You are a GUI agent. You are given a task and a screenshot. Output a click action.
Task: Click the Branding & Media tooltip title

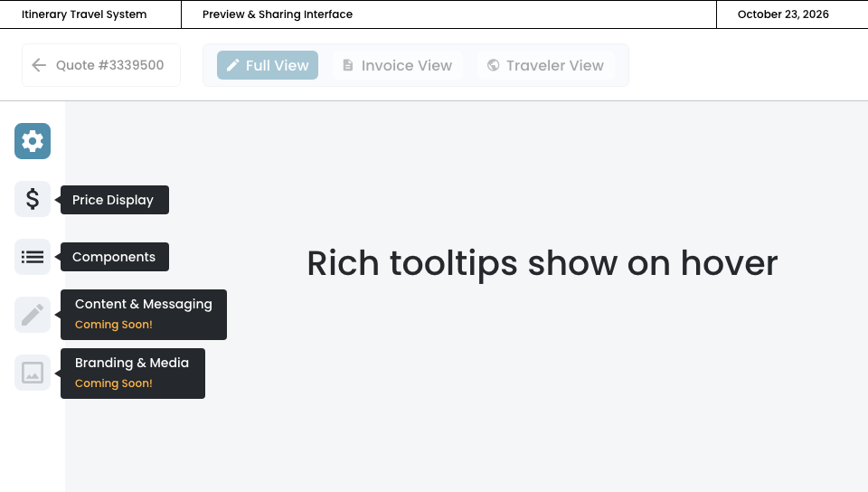coord(132,363)
